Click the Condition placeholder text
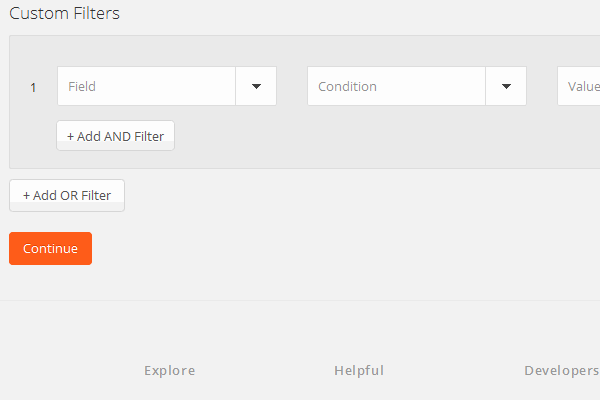 point(347,87)
